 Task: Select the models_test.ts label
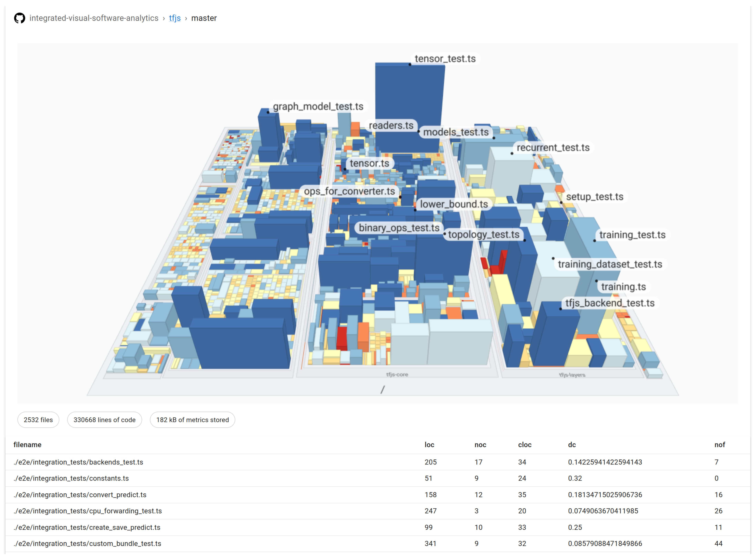456,132
